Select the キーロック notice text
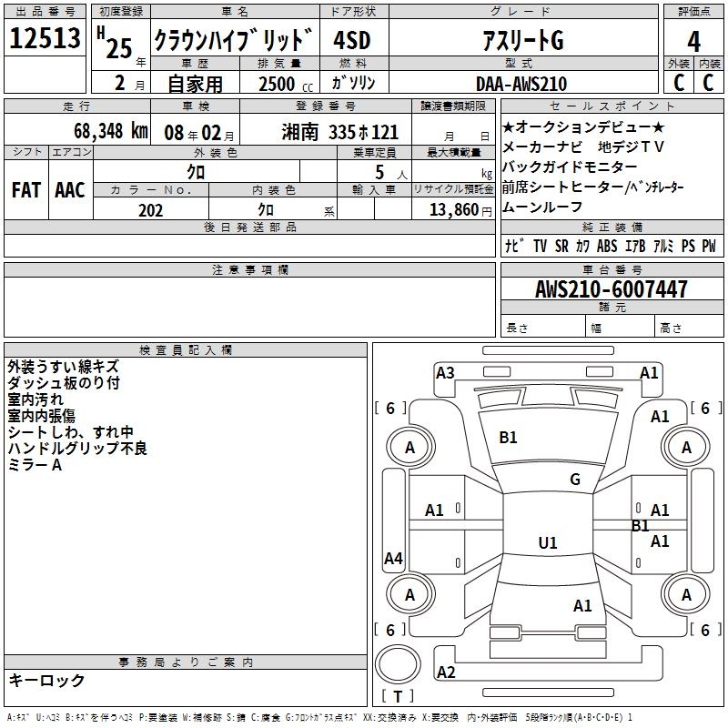 click(46, 680)
